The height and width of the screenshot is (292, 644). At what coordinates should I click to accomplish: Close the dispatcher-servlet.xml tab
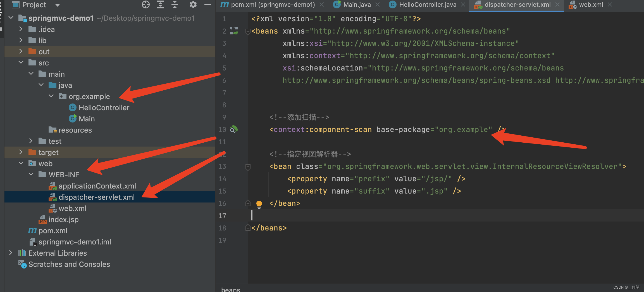pyautogui.click(x=557, y=5)
